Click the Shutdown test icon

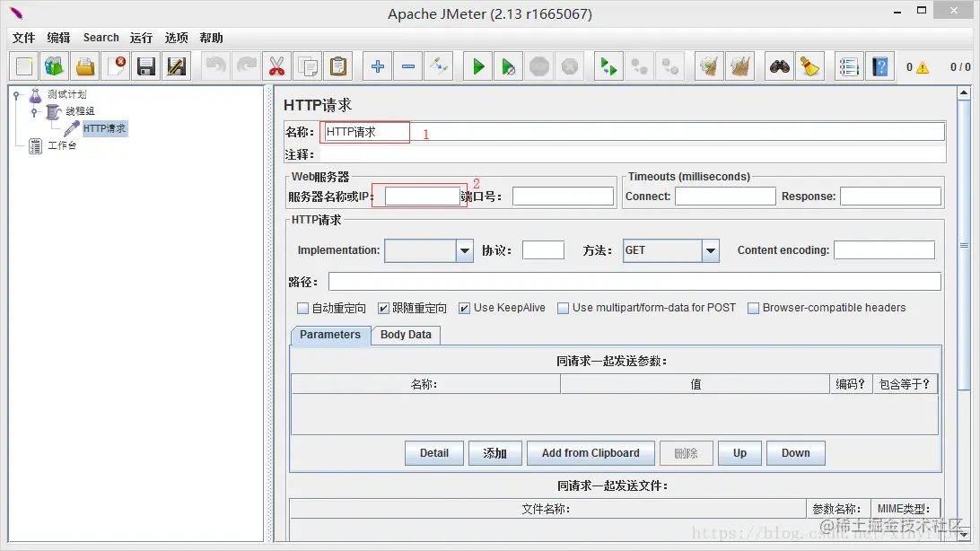click(570, 66)
